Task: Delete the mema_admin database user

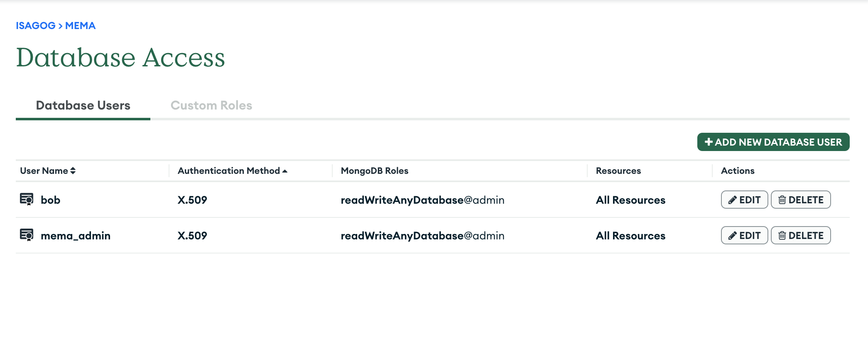Action: coord(800,235)
